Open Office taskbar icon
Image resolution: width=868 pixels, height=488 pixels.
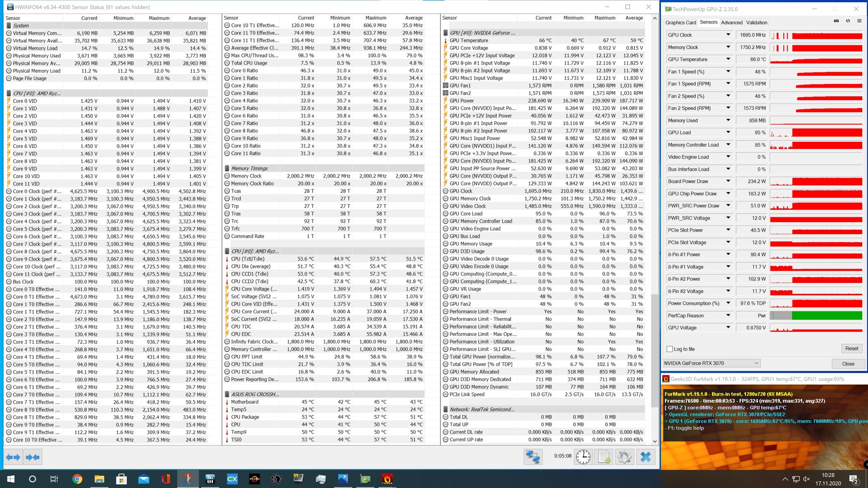click(165, 479)
